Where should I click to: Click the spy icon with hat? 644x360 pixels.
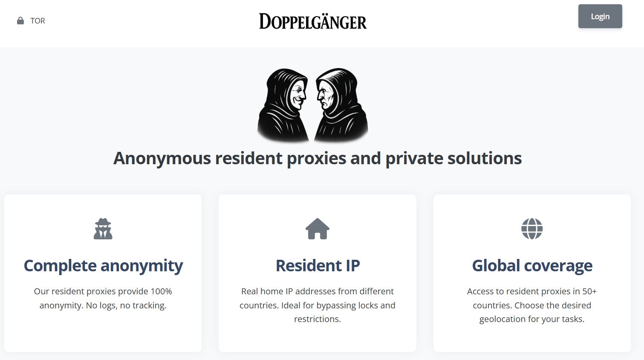pos(103,229)
